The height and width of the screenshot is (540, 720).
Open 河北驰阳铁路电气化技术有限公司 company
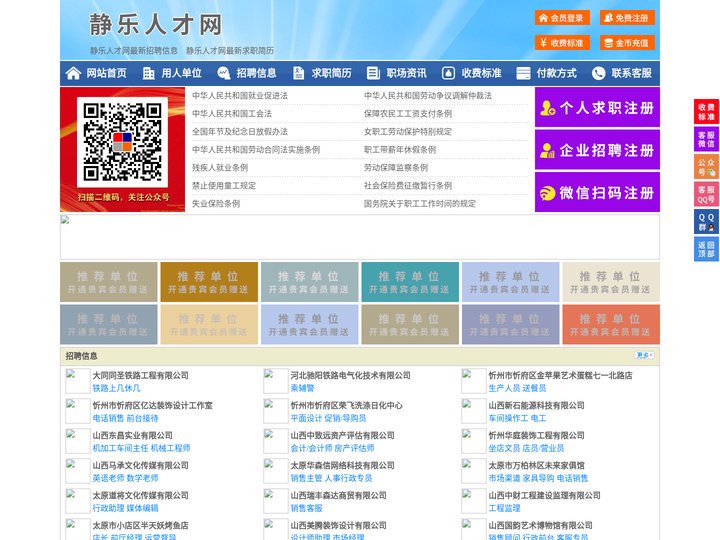tap(350, 375)
